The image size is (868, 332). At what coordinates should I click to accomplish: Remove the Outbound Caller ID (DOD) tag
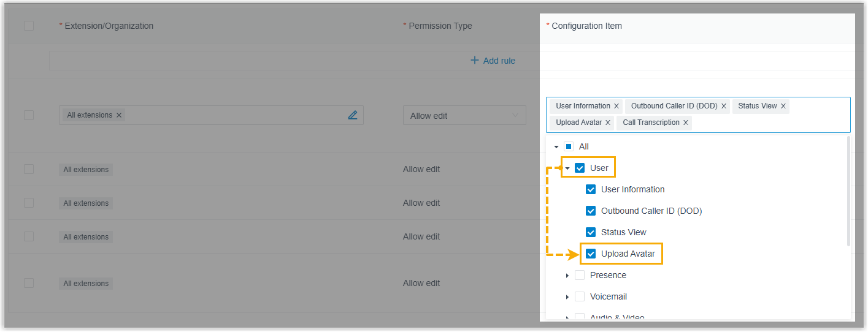pos(724,106)
